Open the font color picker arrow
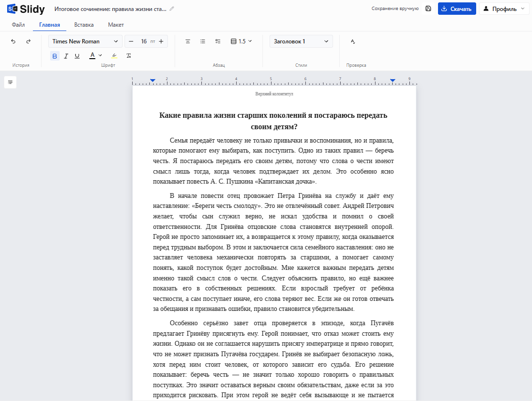This screenshot has width=532, height=401. point(100,56)
